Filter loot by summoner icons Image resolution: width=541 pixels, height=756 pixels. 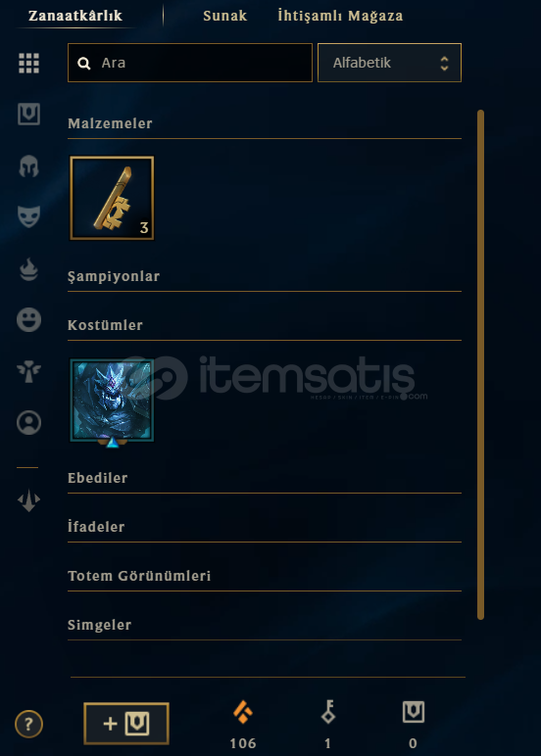(29, 422)
